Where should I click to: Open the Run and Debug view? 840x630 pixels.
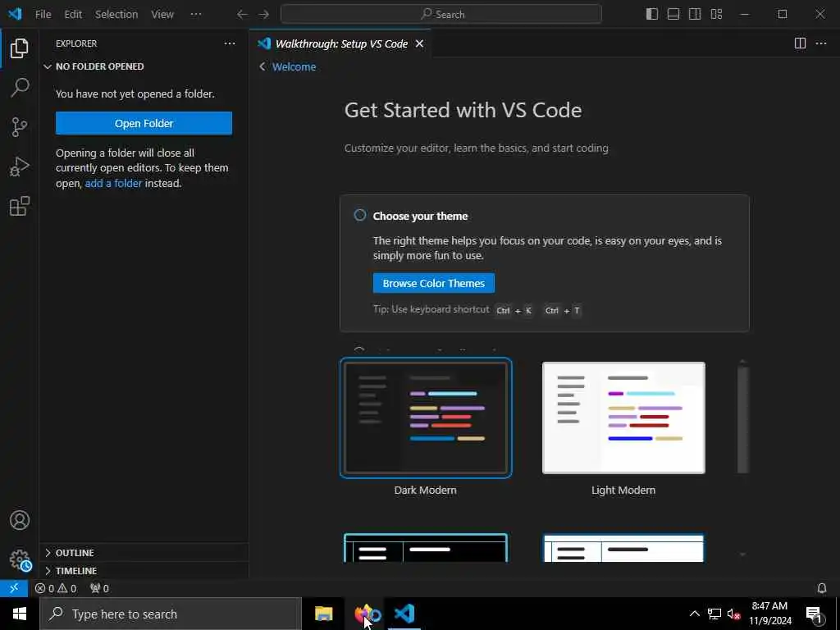pyautogui.click(x=20, y=167)
